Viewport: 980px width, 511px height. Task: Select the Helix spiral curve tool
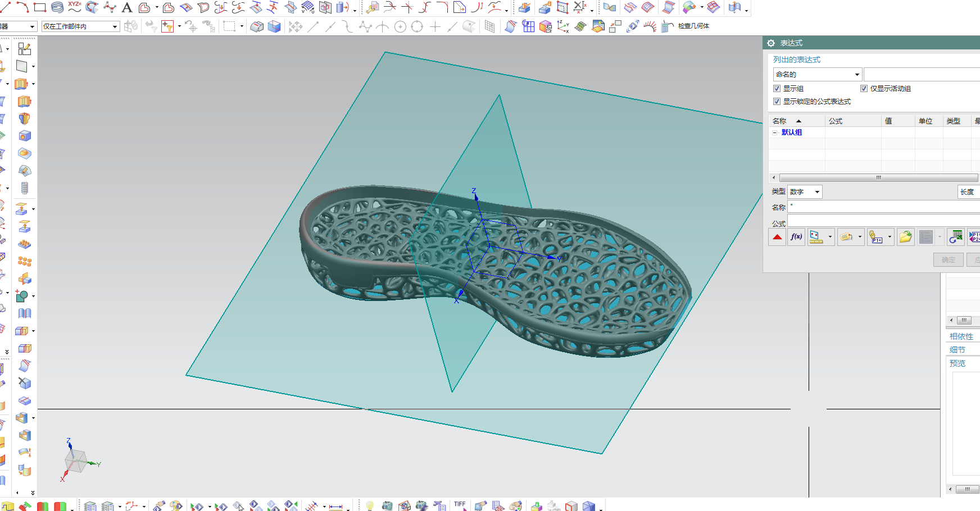[x=57, y=7]
